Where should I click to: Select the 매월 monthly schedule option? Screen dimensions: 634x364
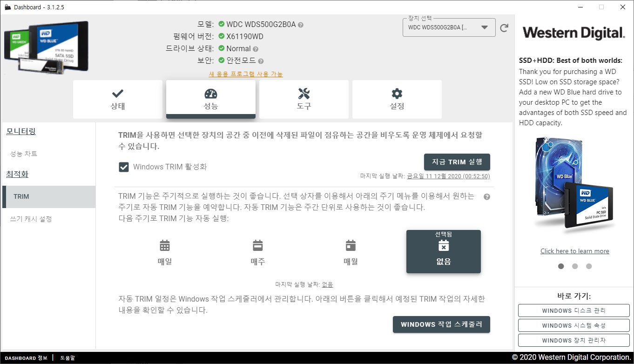[x=351, y=252]
